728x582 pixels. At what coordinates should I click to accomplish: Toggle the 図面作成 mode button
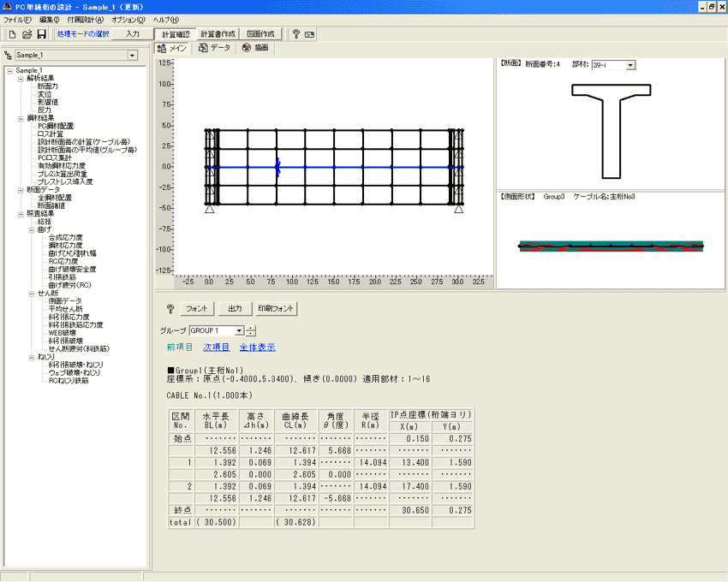pyautogui.click(x=260, y=34)
